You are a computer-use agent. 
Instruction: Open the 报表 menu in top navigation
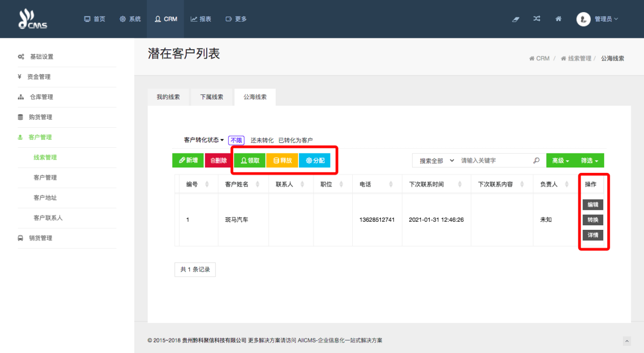tap(201, 19)
